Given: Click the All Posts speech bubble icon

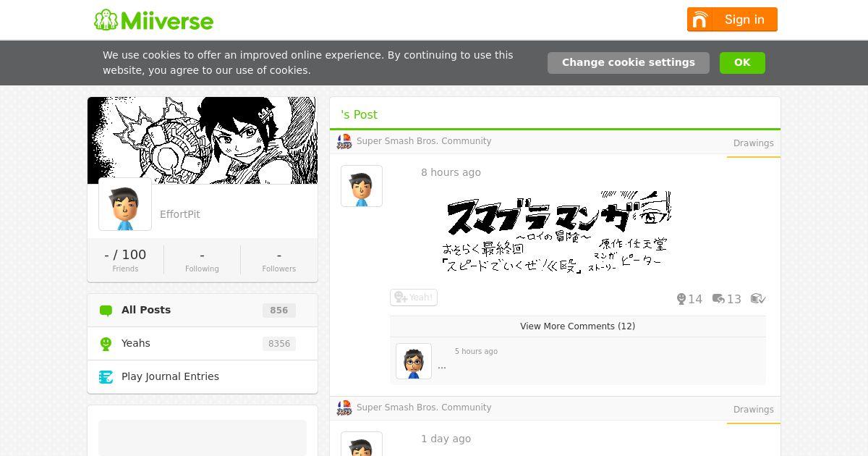Looking at the screenshot, I should tap(106, 311).
